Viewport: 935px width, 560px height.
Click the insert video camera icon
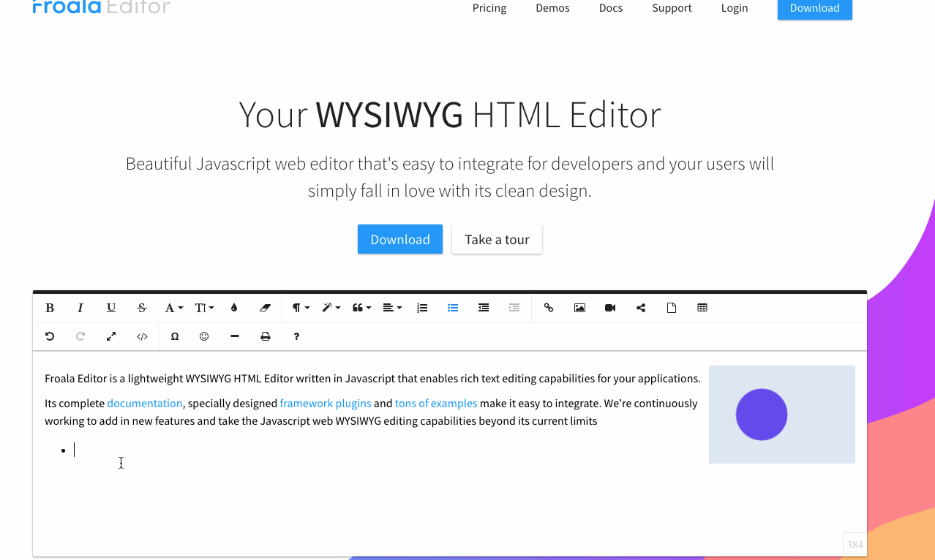tap(610, 308)
